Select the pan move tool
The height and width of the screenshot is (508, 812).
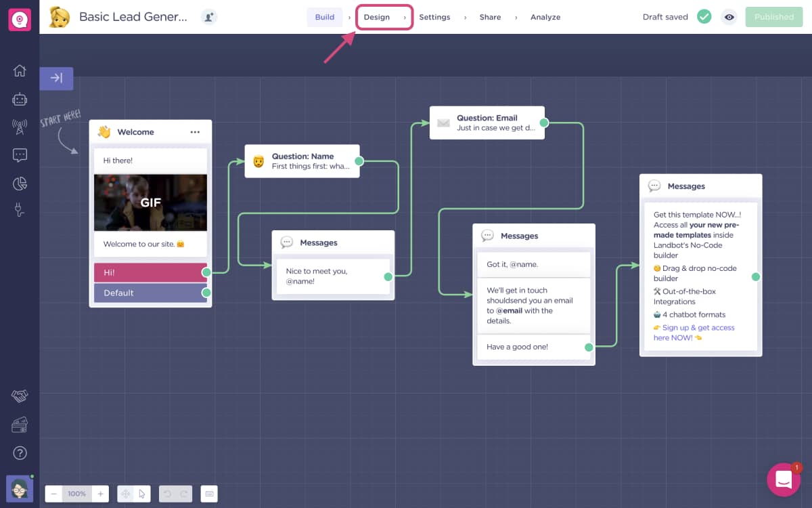tap(126, 494)
